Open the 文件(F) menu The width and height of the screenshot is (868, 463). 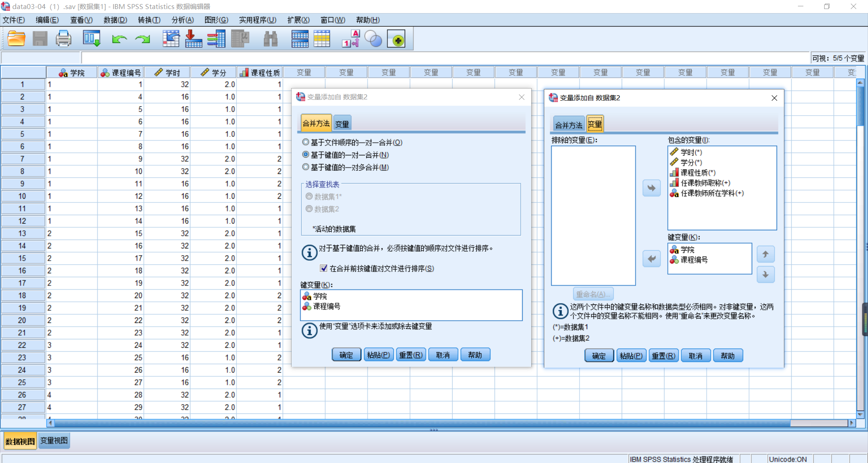pyautogui.click(x=14, y=20)
